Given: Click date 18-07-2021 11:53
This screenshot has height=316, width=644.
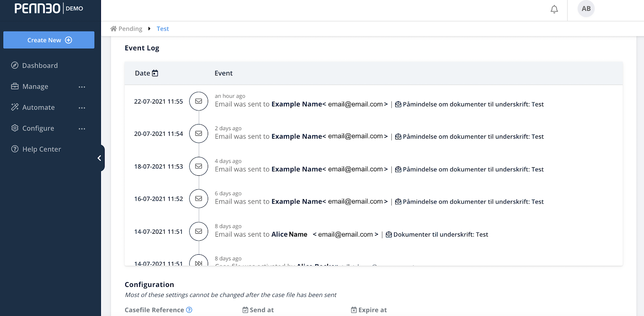Looking at the screenshot, I should click(159, 166).
